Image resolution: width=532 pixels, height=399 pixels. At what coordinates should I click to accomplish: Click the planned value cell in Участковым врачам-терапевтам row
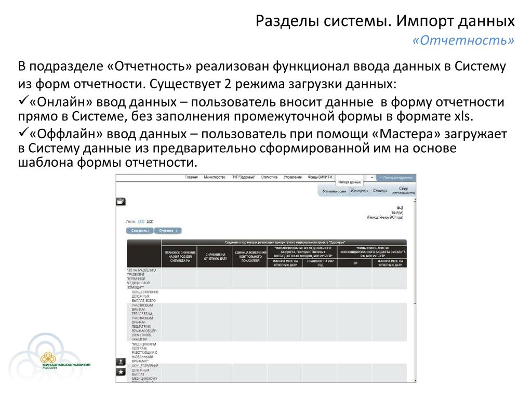pos(180,322)
